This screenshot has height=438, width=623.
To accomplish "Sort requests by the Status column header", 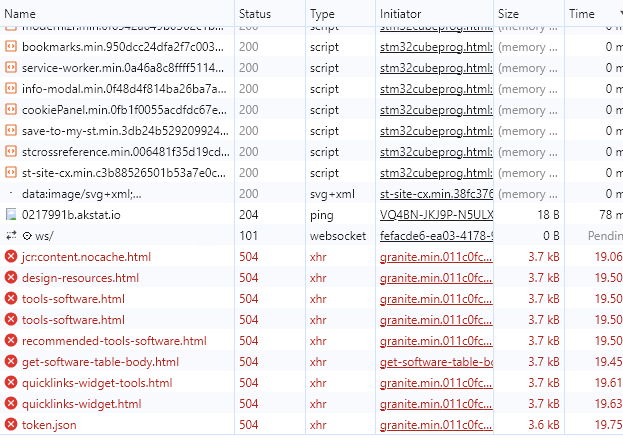I will coord(255,14).
